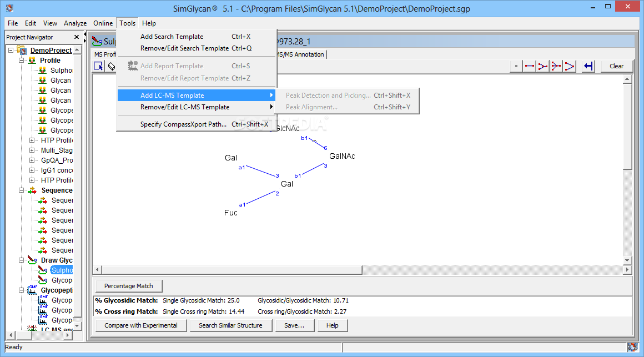
Task: Click the highlighted Sulpho drawing icon
Action: (x=43, y=270)
